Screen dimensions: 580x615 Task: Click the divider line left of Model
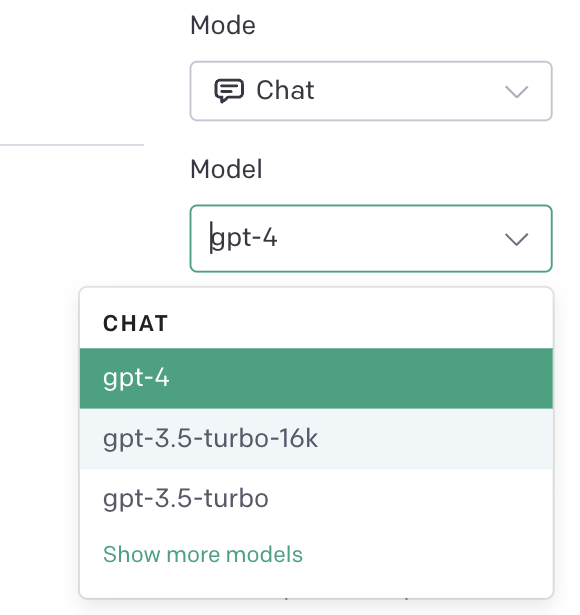[x=72, y=145]
